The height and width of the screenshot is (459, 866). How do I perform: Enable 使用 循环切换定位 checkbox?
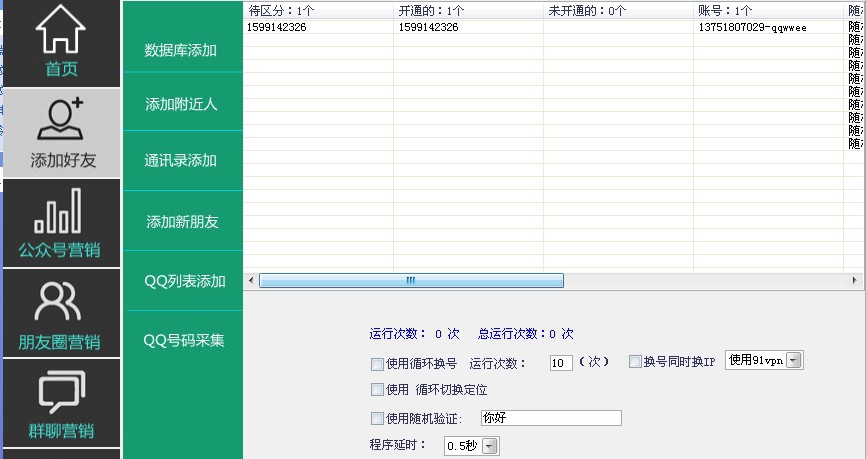coord(377,390)
